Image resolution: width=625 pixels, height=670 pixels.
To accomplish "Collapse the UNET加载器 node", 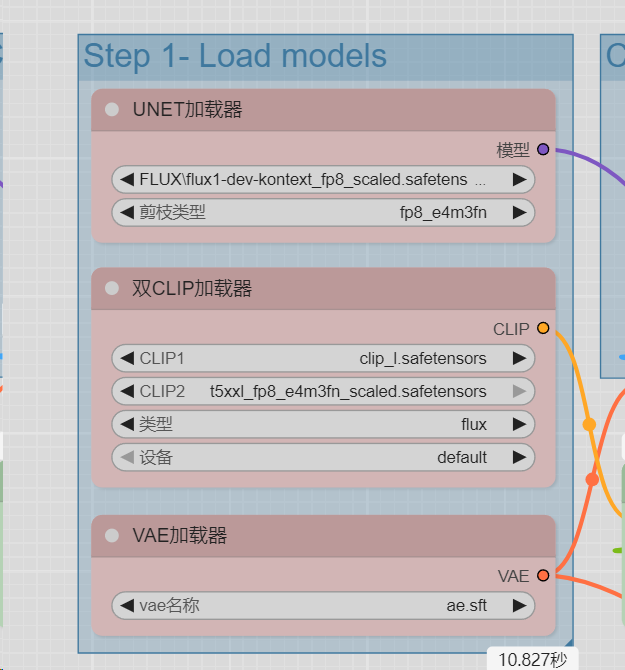I will point(112,110).
